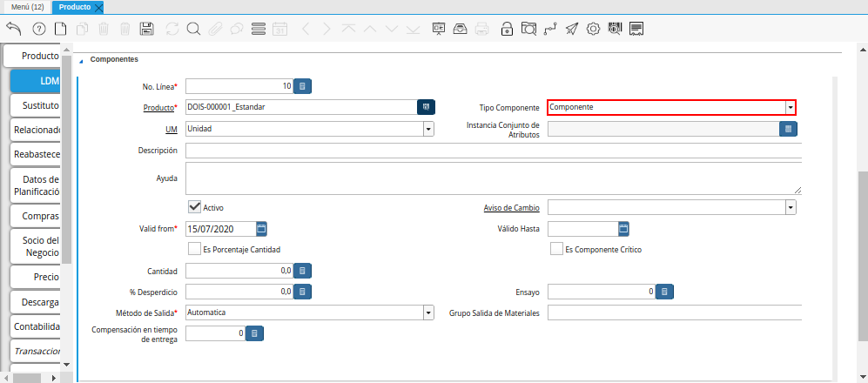Open the help icon in the toolbar

(x=38, y=29)
